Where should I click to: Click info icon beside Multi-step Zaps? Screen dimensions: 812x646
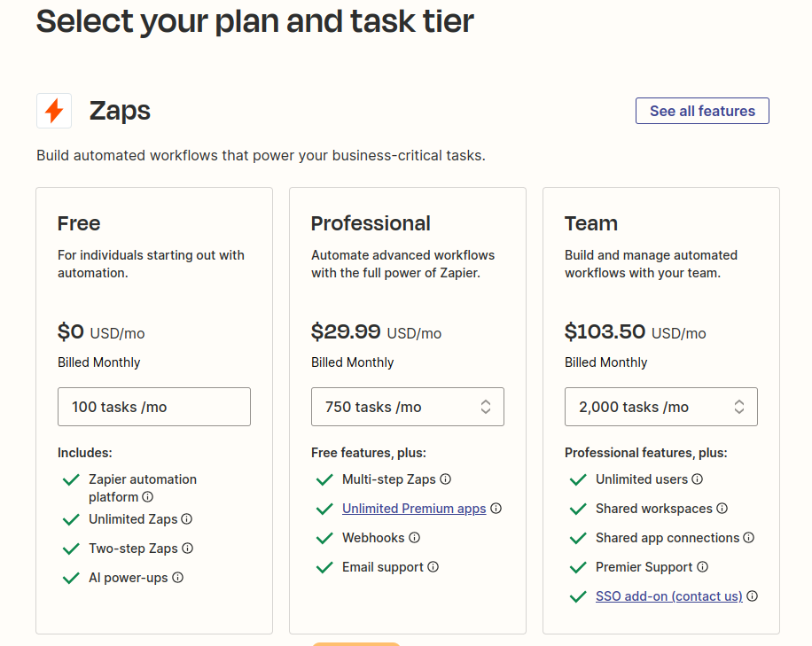pyautogui.click(x=446, y=479)
